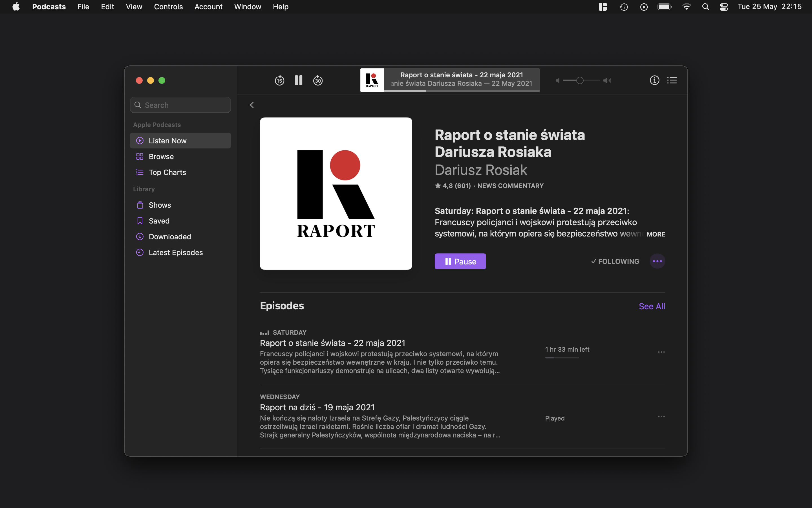
Task: Skip back 15 seconds
Action: (279, 81)
